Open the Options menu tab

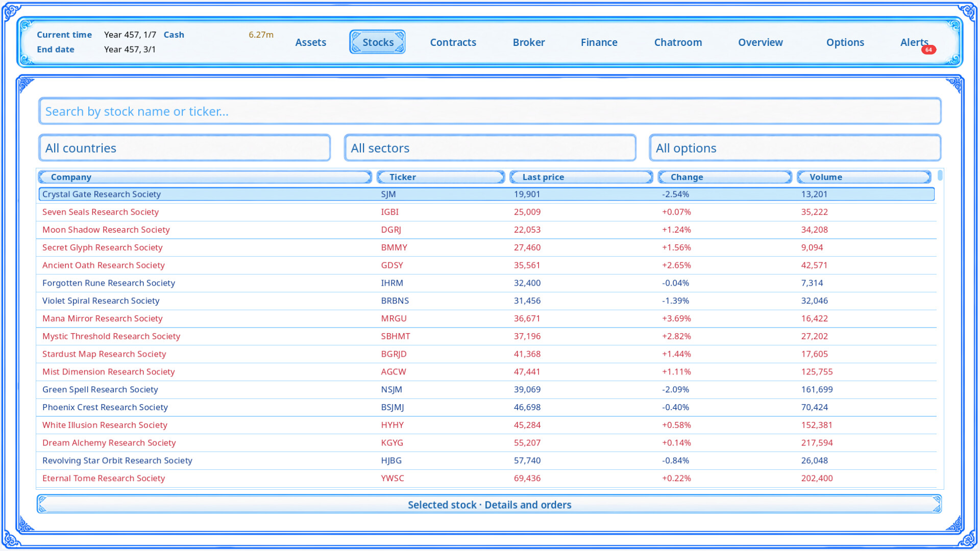pos(845,42)
